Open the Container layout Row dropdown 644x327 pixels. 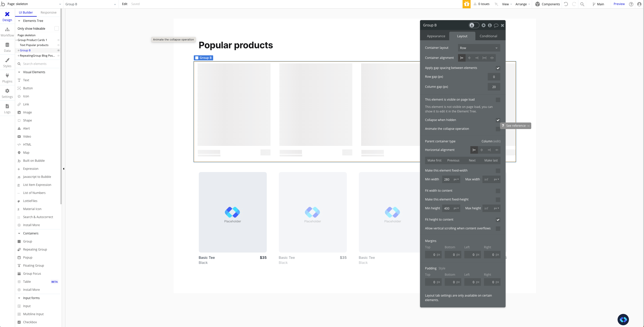(479, 48)
